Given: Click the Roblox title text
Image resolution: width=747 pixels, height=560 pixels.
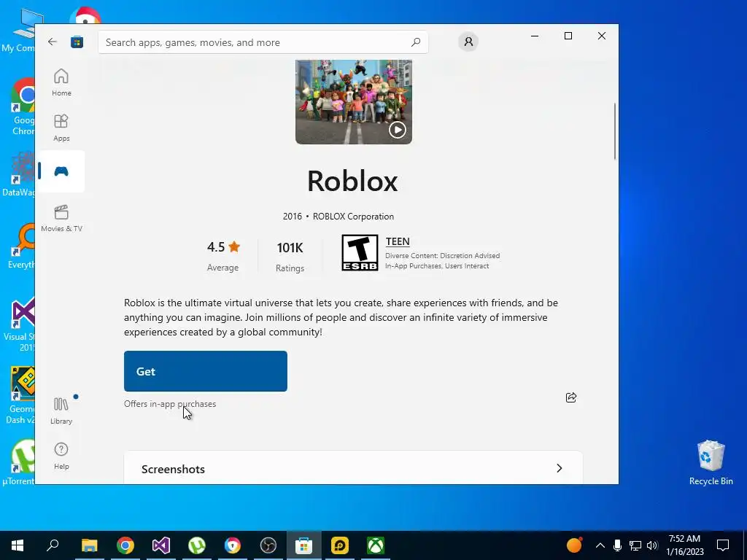Looking at the screenshot, I should [x=352, y=181].
